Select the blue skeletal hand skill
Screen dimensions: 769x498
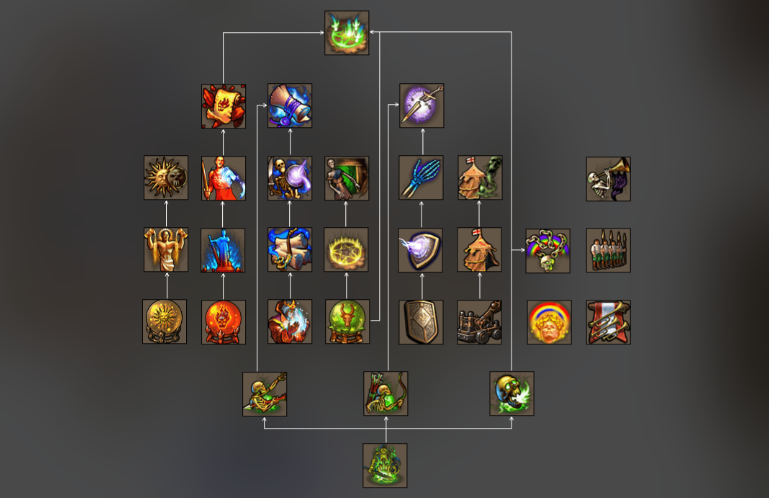coord(421,178)
